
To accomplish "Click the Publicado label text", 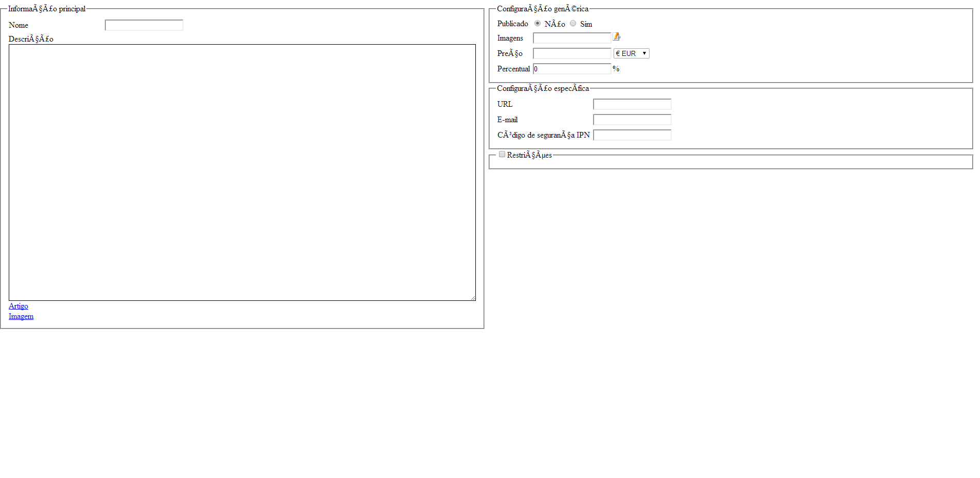I will point(512,24).
